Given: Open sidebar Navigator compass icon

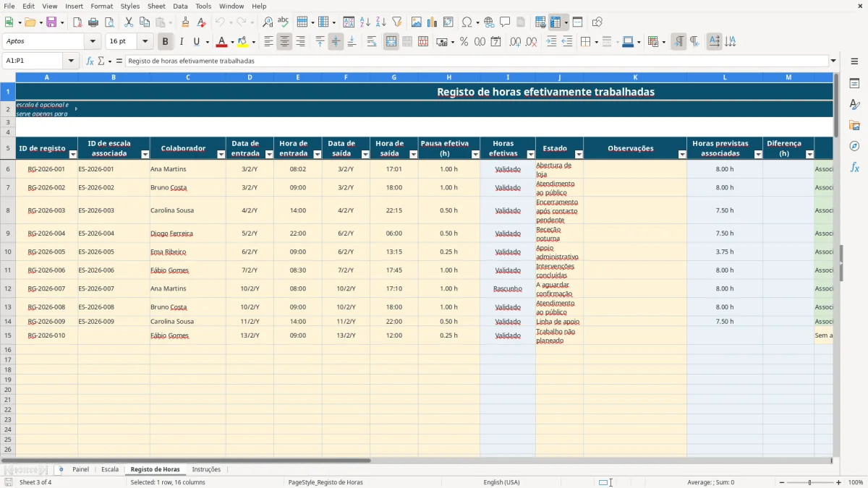Looking at the screenshot, I should [854, 146].
